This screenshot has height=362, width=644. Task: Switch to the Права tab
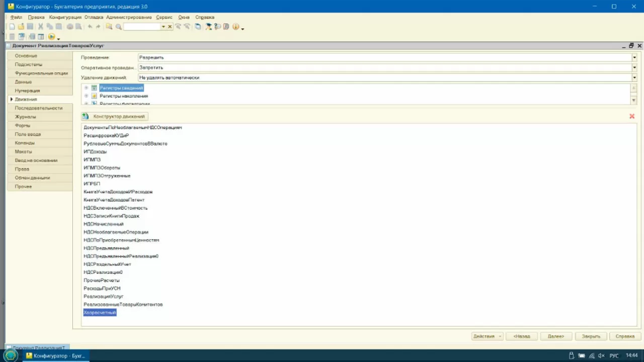(x=40, y=169)
